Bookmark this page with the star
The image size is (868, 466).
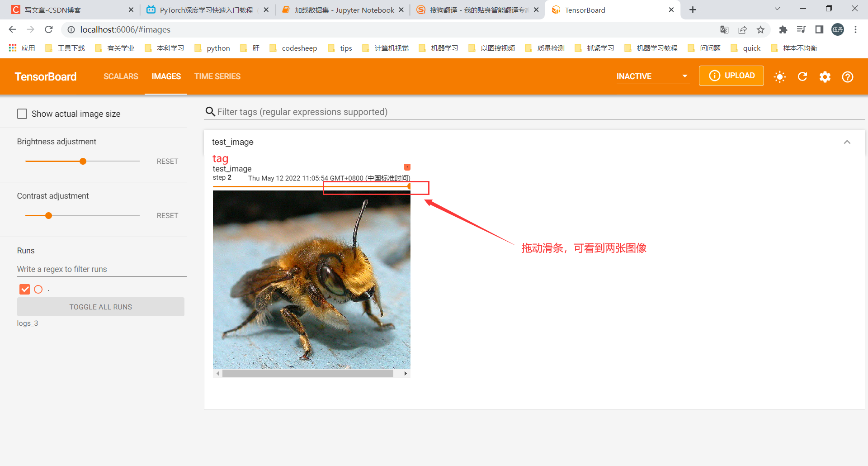760,29
